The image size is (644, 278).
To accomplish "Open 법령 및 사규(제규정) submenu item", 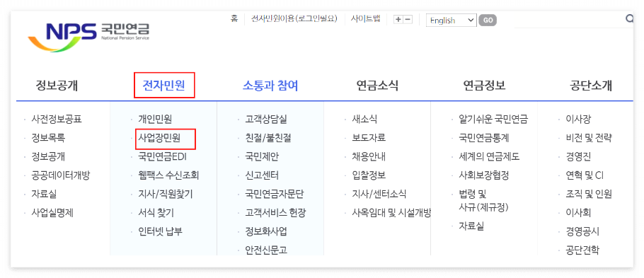I will click(x=484, y=201).
